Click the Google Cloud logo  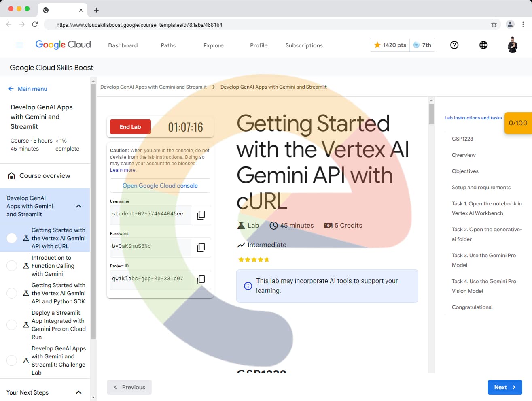click(63, 45)
